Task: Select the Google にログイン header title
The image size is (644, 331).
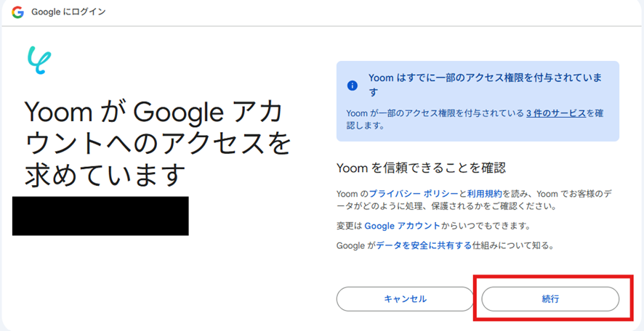Action: [x=68, y=12]
